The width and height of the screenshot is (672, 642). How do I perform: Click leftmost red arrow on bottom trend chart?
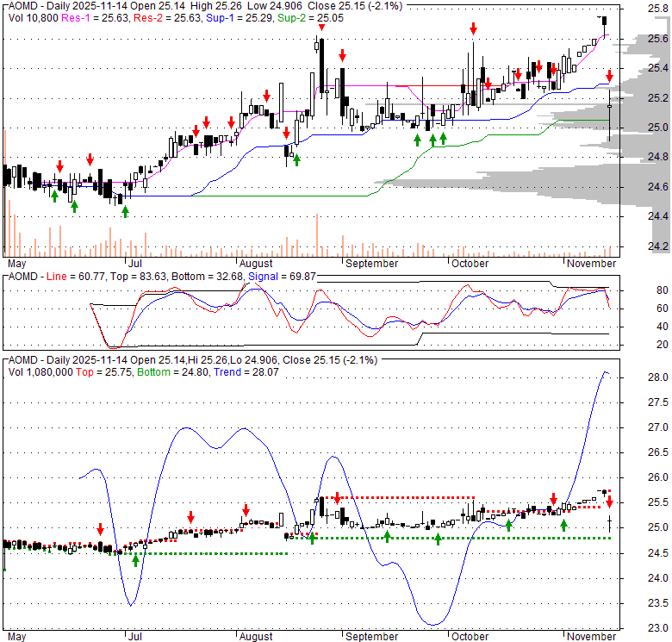(x=100, y=529)
